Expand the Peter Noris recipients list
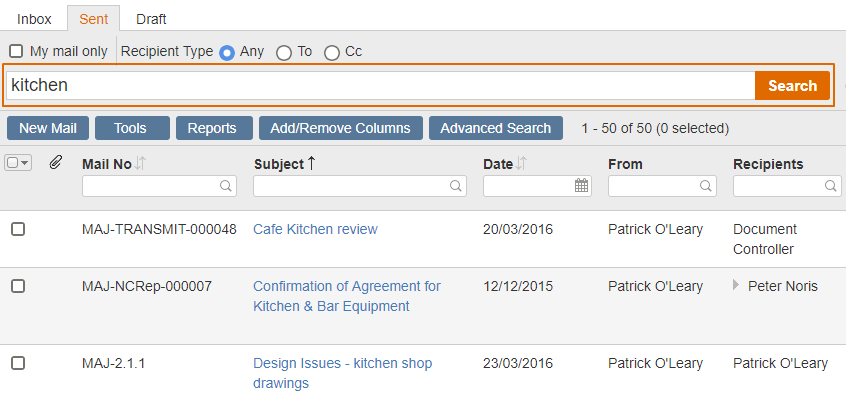846x398 pixels. pos(736,285)
